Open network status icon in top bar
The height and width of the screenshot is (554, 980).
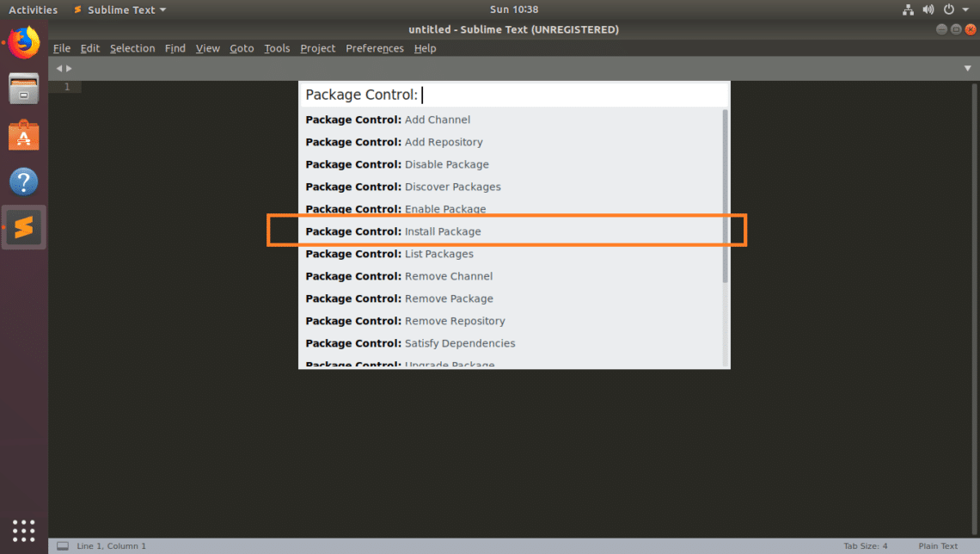coord(908,9)
